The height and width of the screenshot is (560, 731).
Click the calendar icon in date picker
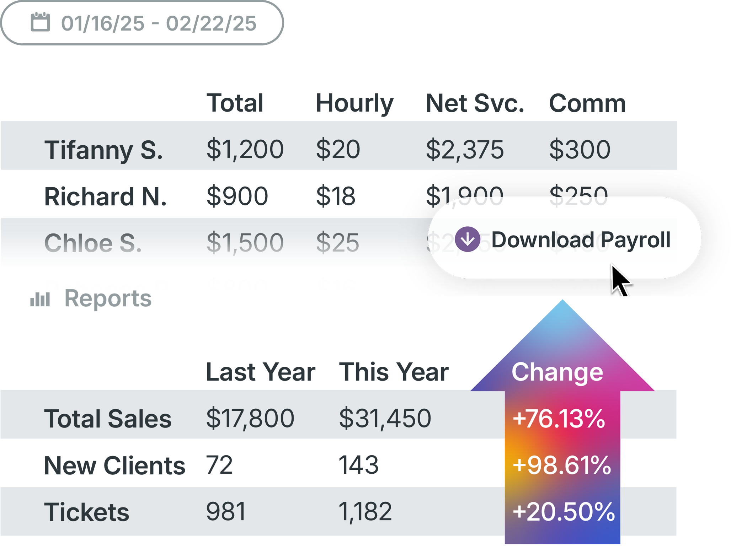[40, 22]
